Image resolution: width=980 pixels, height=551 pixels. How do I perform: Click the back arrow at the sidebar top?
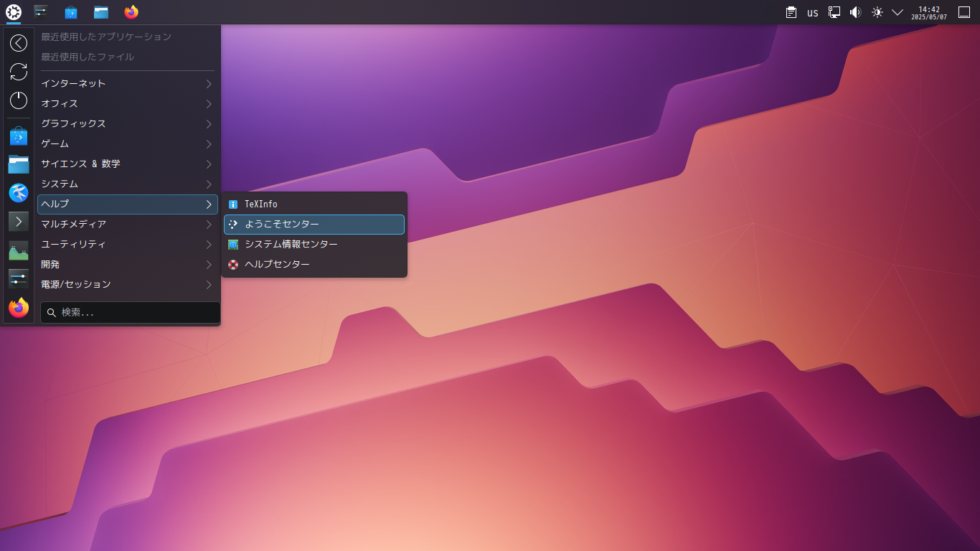tap(18, 43)
